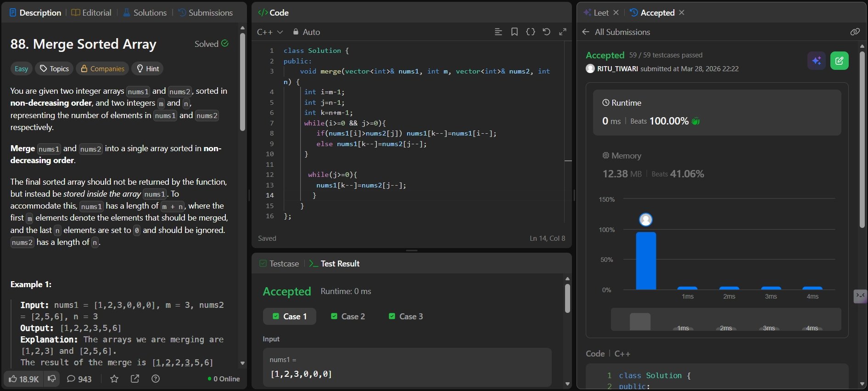Click the bookmark icon in code toolbar
Screen dimensions: 868x391
point(514,32)
